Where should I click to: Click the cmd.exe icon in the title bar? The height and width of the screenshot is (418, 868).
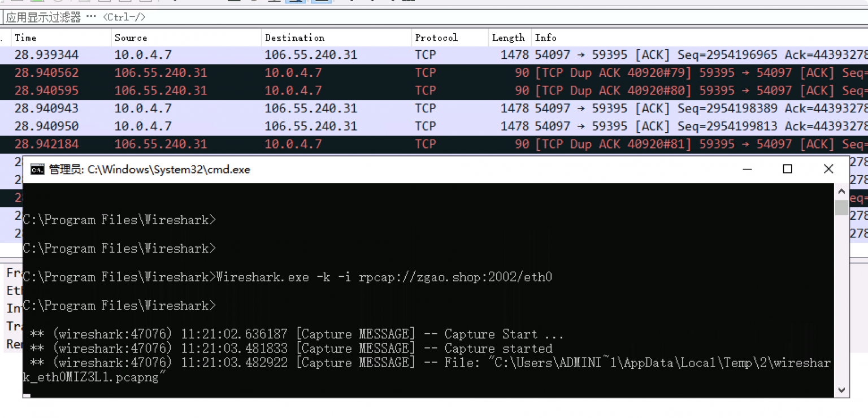36,169
